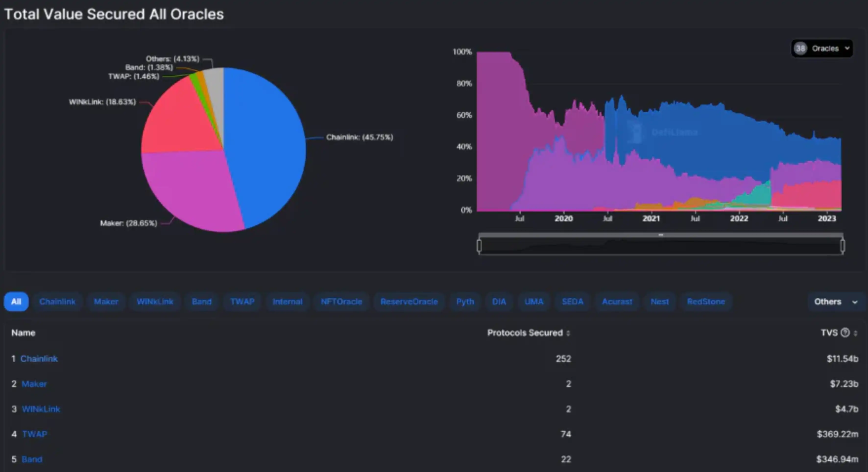Open Maker link in table
The image size is (868, 472).
point(34,384)
